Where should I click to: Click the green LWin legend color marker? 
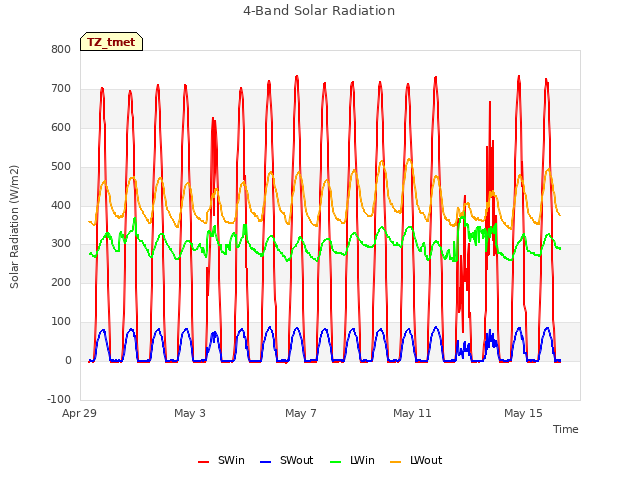pyautogui.click(x=335, y=462)
